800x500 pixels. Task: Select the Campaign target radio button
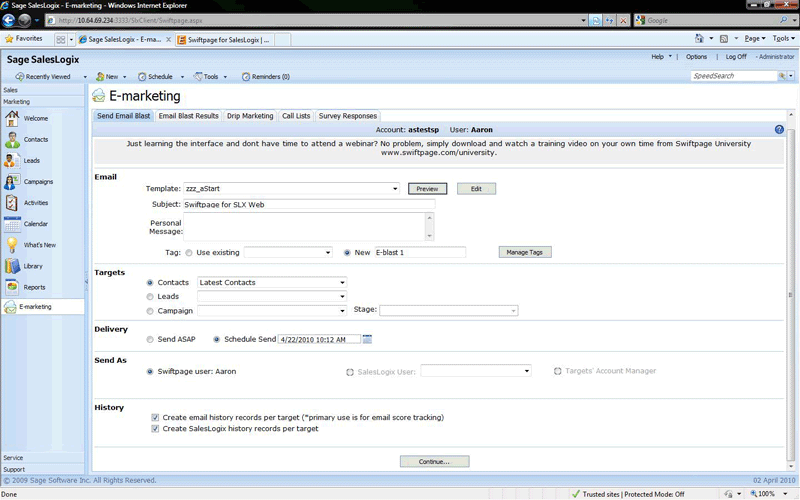pos(150,311)
